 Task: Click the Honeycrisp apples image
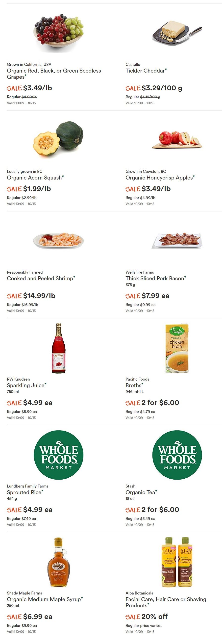[x=177, y=140]
